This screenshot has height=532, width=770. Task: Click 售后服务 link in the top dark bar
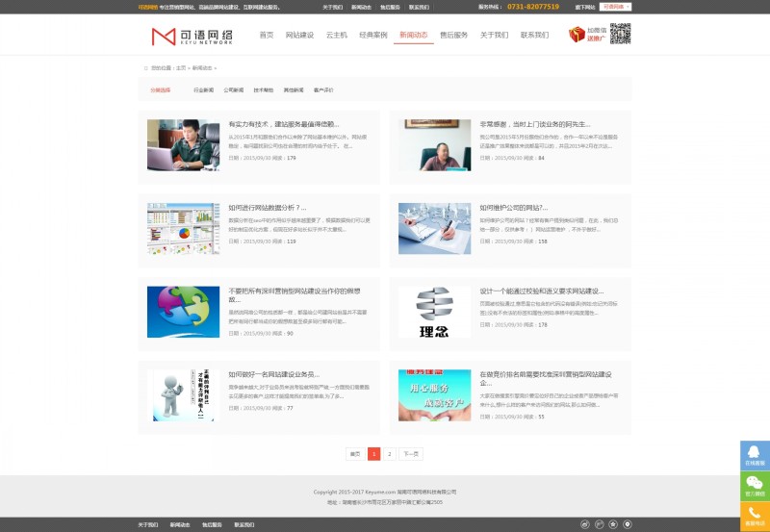(x=390, y=8)
